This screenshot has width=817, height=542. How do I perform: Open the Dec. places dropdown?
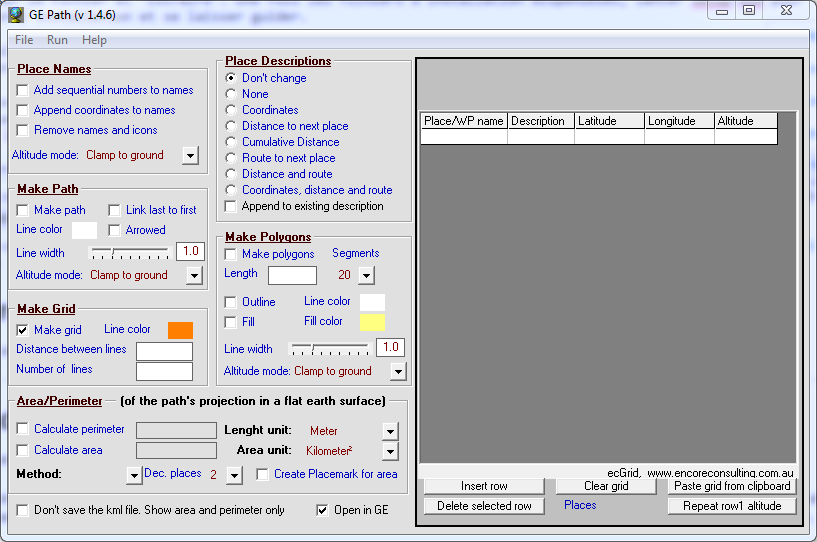click(235, 475)
